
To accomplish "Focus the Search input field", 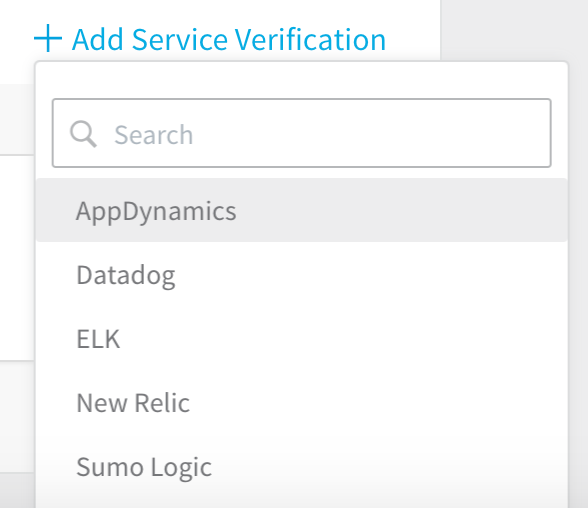I will pyautogui.click(x=302, y=133).
